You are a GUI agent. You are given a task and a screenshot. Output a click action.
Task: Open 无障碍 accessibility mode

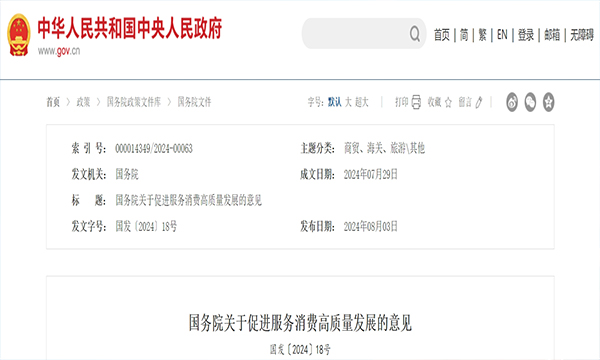click(x=582, y=35)
